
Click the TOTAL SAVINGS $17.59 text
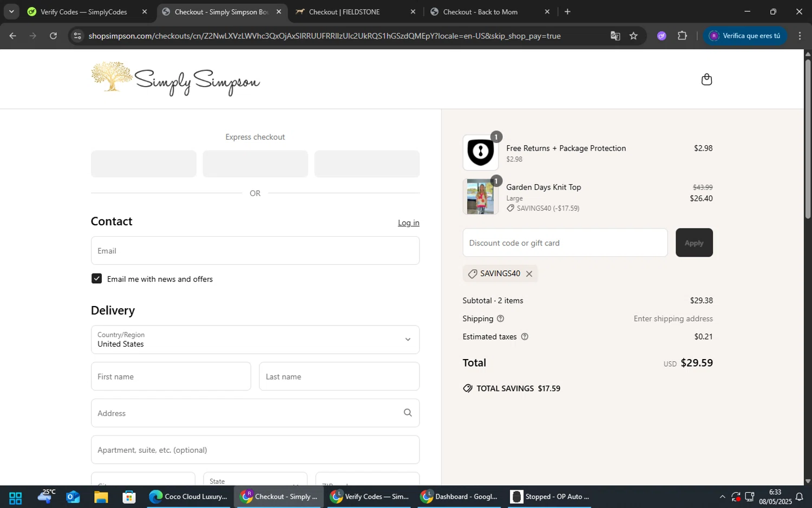(x=518, y=388)
